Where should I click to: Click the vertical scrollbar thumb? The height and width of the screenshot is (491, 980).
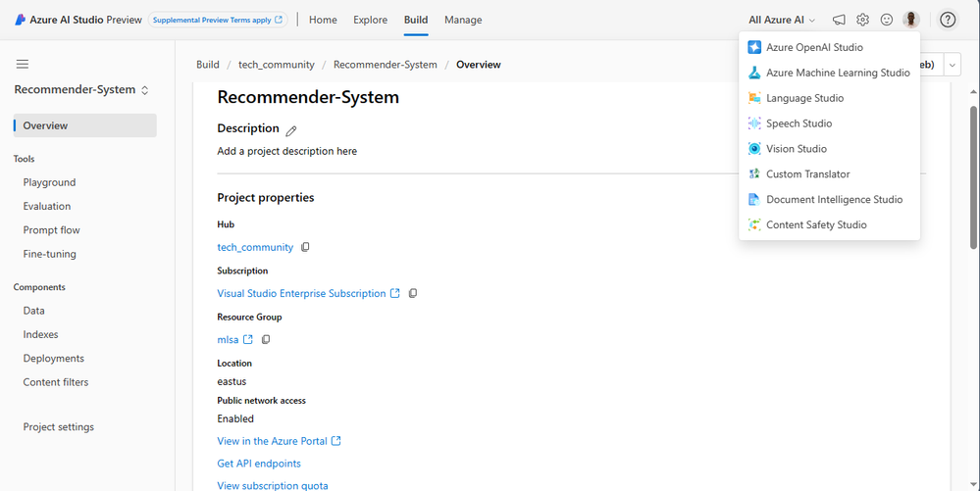pyautogui.click(x=973, y=177)
